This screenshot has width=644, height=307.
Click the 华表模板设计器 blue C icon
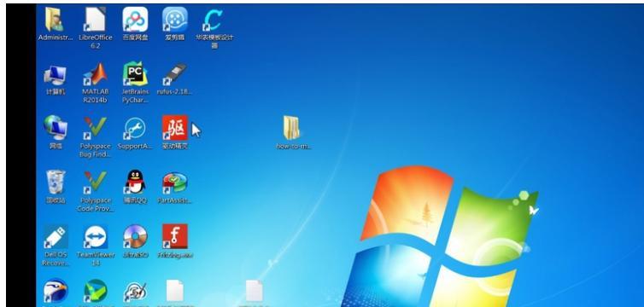pos(214,20)
